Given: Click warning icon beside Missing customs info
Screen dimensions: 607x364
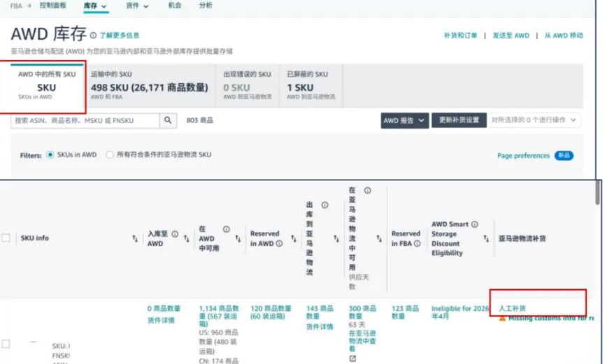Looking at the screenshot, I should (x=502, y=318).
